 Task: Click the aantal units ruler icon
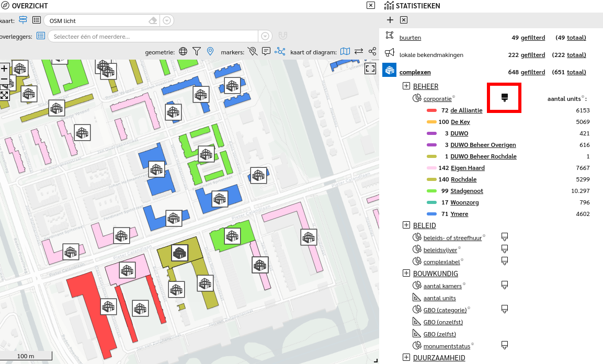[x=417, y=297]
